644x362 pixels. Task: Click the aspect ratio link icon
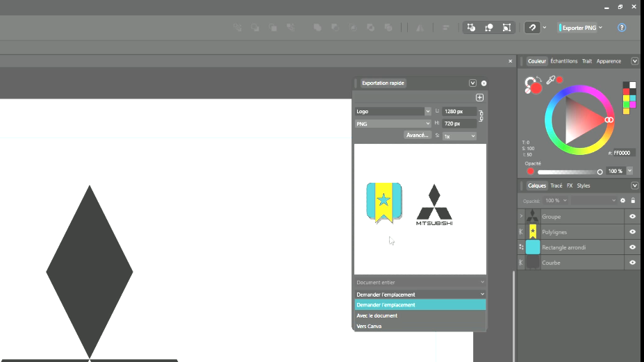(x=481, y=117)
